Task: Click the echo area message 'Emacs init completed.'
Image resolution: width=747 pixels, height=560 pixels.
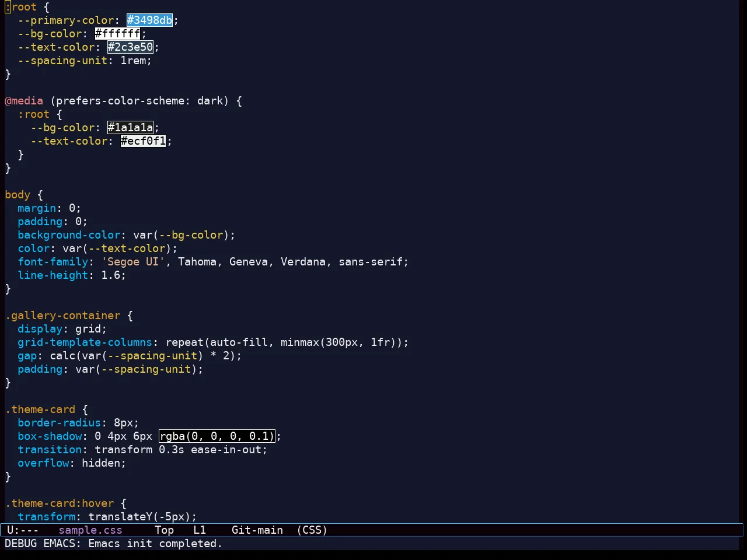Action: (x=155, y=544)
